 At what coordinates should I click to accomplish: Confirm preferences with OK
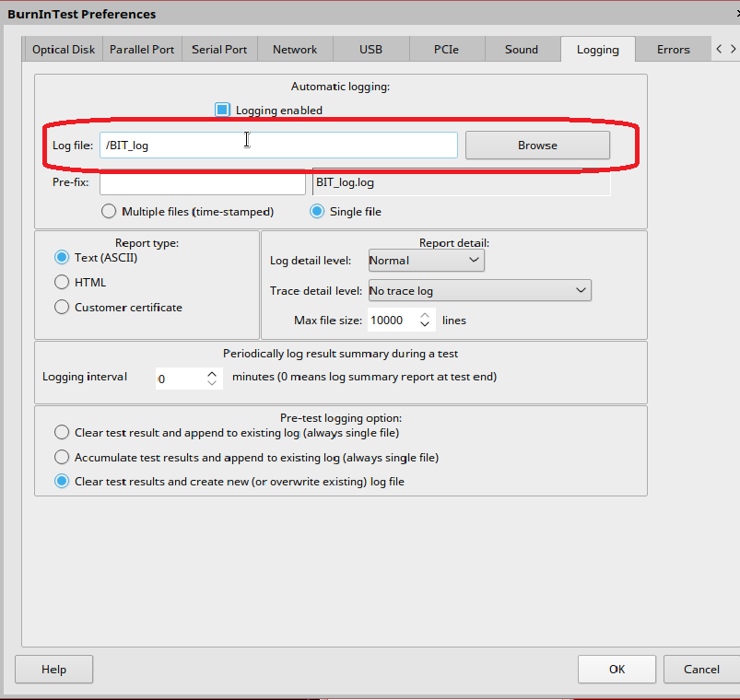point(617,670)
